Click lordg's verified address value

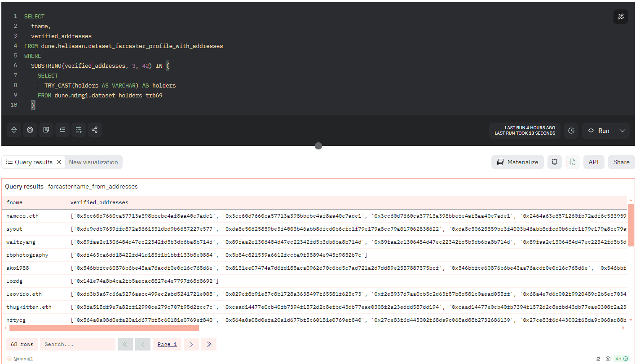(145, 281)
